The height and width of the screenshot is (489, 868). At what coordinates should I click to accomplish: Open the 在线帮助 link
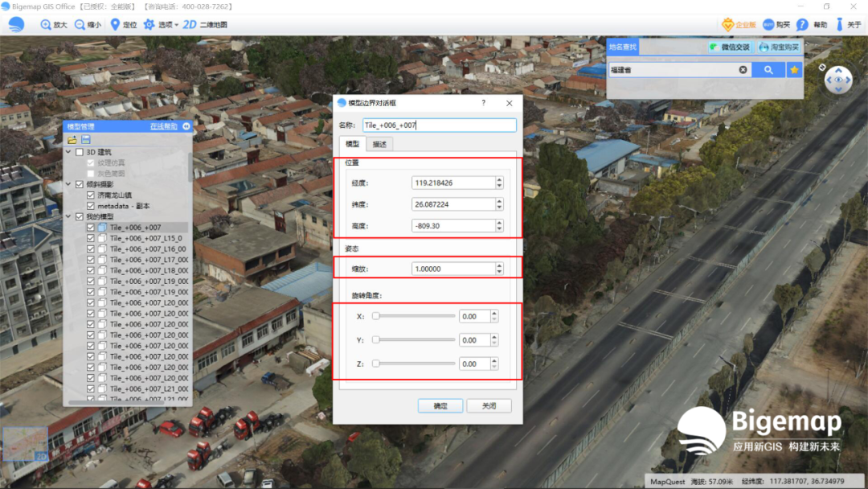163,127
